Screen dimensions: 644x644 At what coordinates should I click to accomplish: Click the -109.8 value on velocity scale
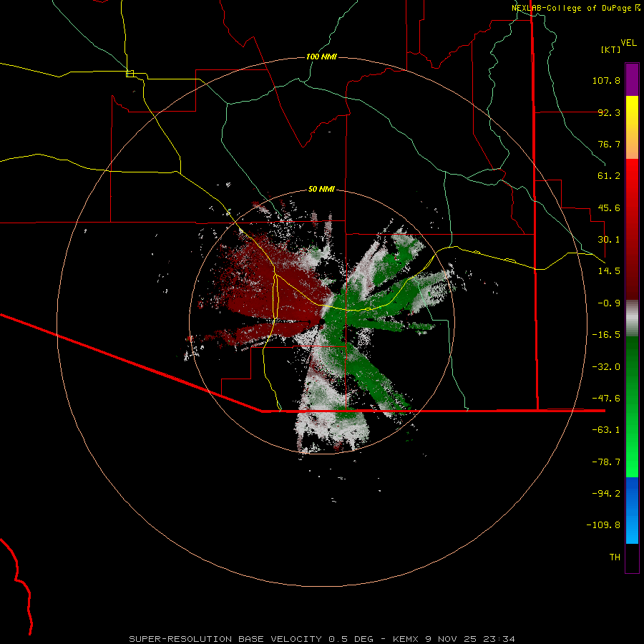603,525
